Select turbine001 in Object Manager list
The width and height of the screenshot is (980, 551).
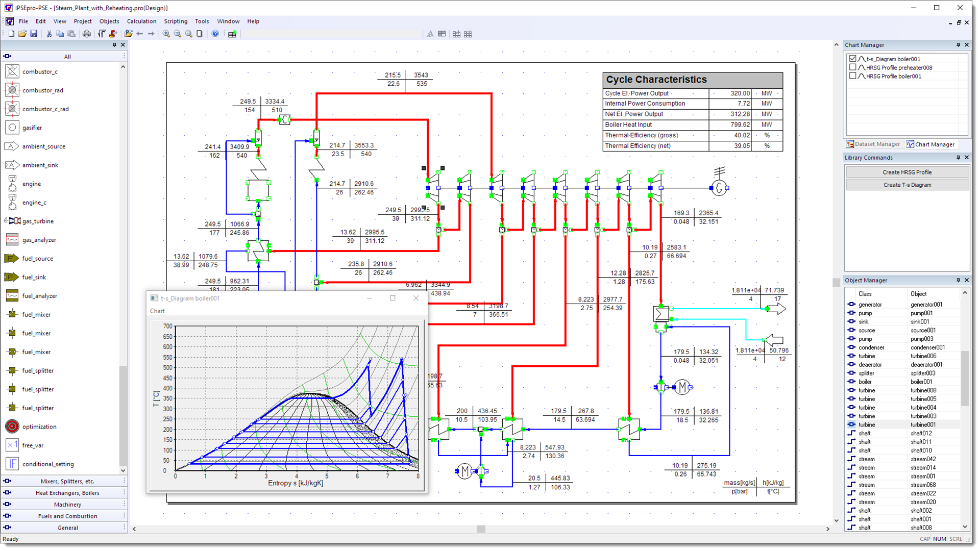pyautogui.click(x=923, y=424)
